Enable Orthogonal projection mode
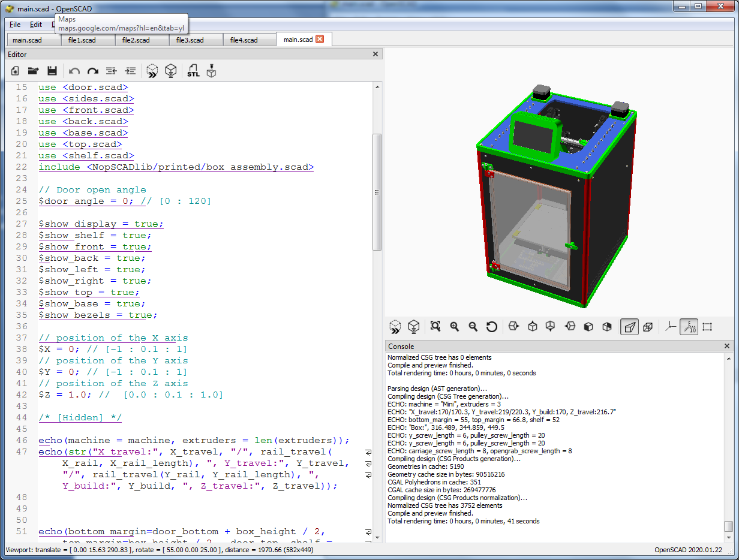The width and height of the screenshot is (739, 560). click(648, 327)
